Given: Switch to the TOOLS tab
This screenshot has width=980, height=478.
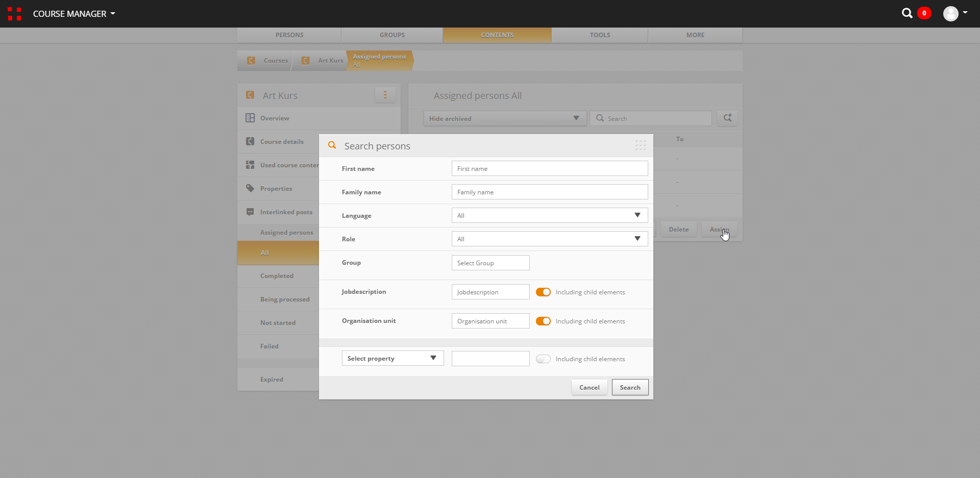Looking at the screenshot, I should (600, 35).
